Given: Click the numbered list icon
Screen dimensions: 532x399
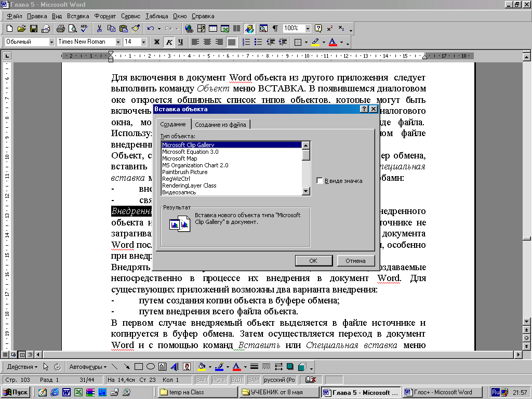Looking at the screenshot, I should [x=246, y=42].
